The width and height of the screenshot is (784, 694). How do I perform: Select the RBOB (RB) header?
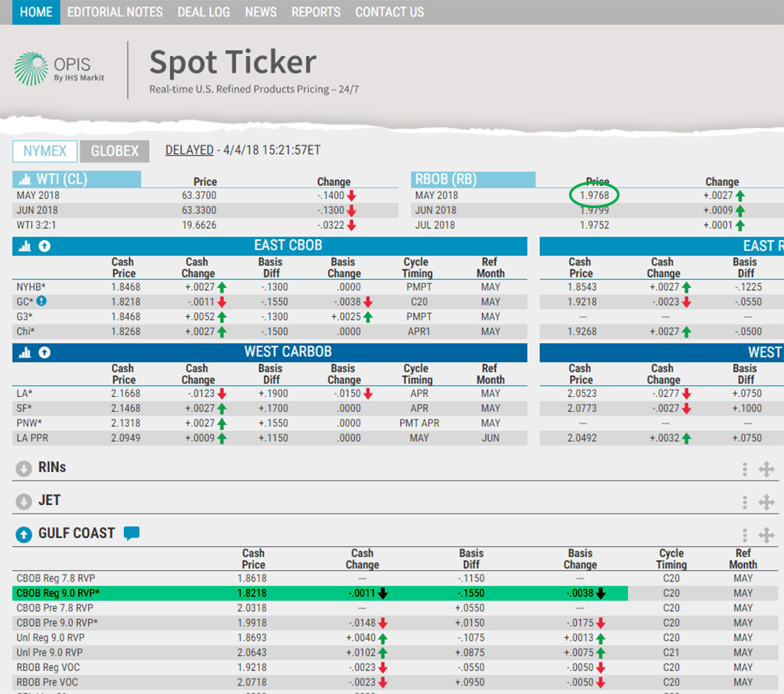pyautogui.click(x=473, y=179)
